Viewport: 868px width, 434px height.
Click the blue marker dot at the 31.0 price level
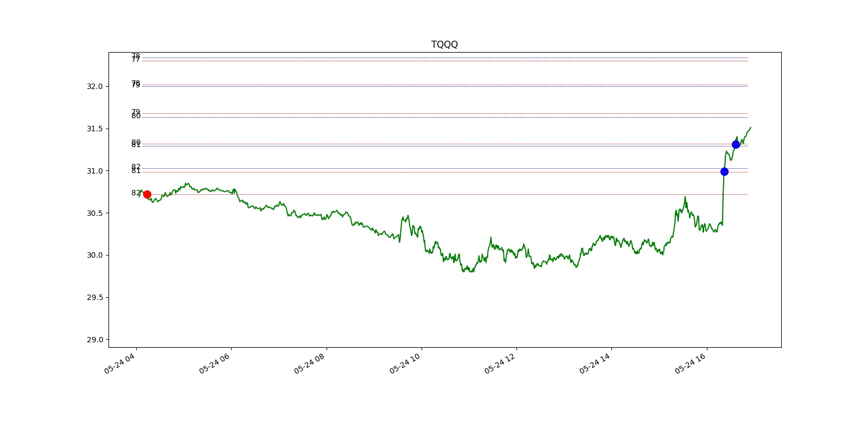click(724, 171)
